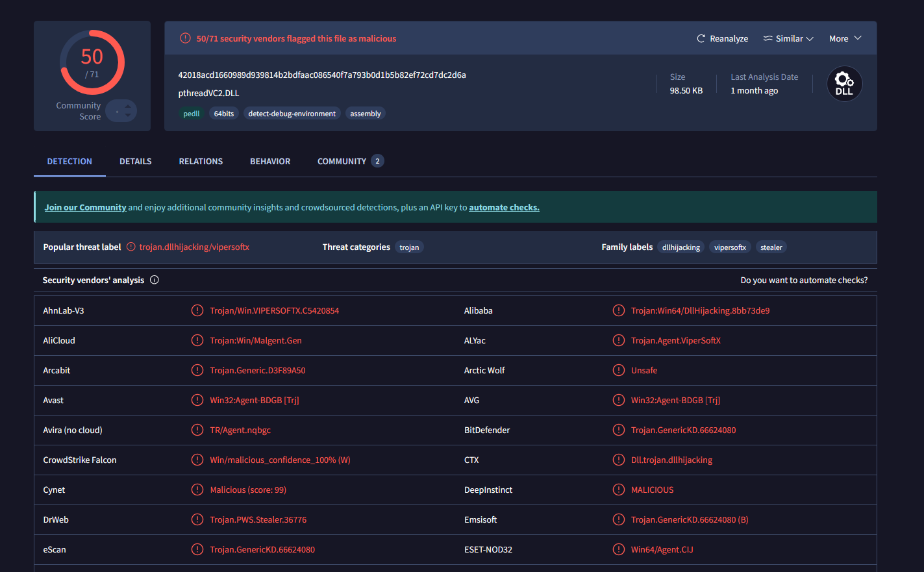Click the Win64/Agent.CIJ detection result

pyautogui.click(x=662, y=549)
